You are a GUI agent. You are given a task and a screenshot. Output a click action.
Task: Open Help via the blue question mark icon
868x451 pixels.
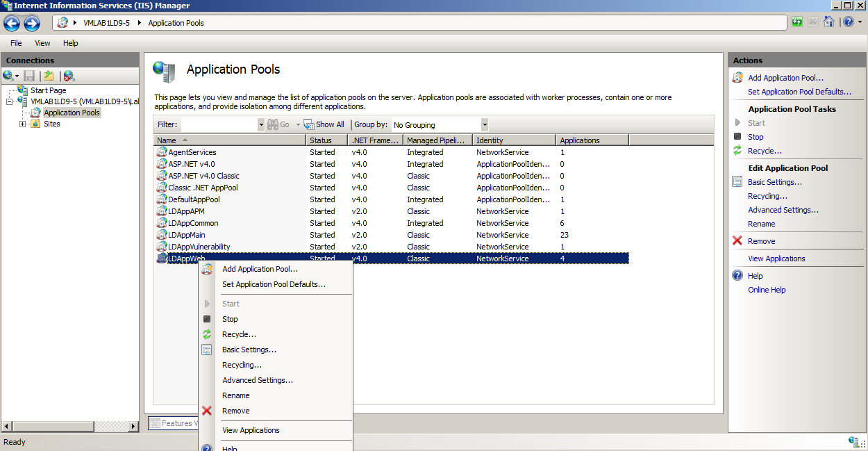click(x=848, y=22)
